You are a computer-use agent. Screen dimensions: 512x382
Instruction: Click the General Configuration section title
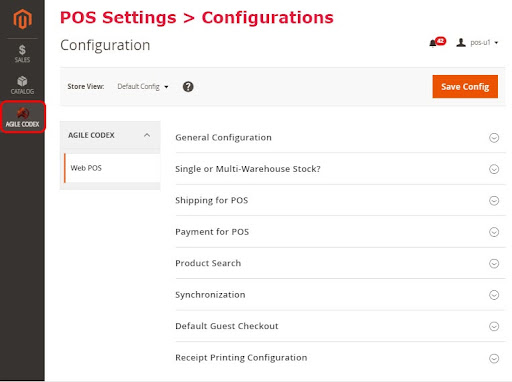tap(223, 138)
